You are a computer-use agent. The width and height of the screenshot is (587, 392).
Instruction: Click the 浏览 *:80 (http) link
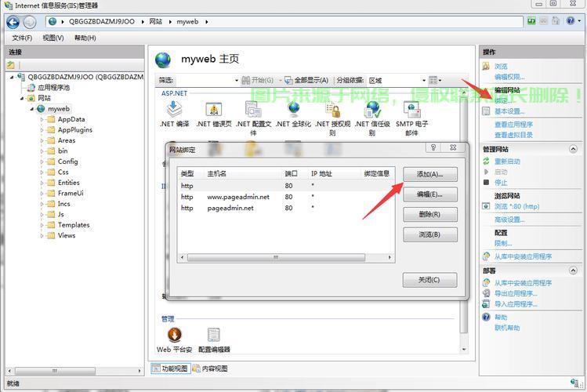[x=516, y=206]
